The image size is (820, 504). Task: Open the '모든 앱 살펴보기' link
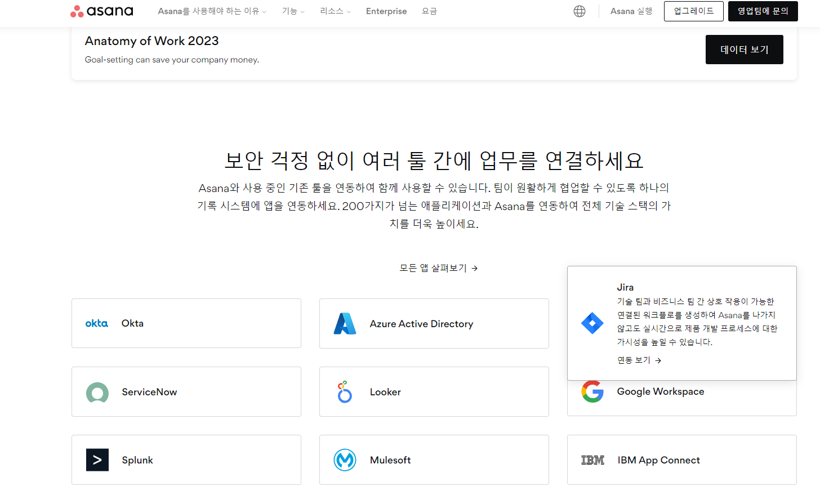[x=439, y=268]
